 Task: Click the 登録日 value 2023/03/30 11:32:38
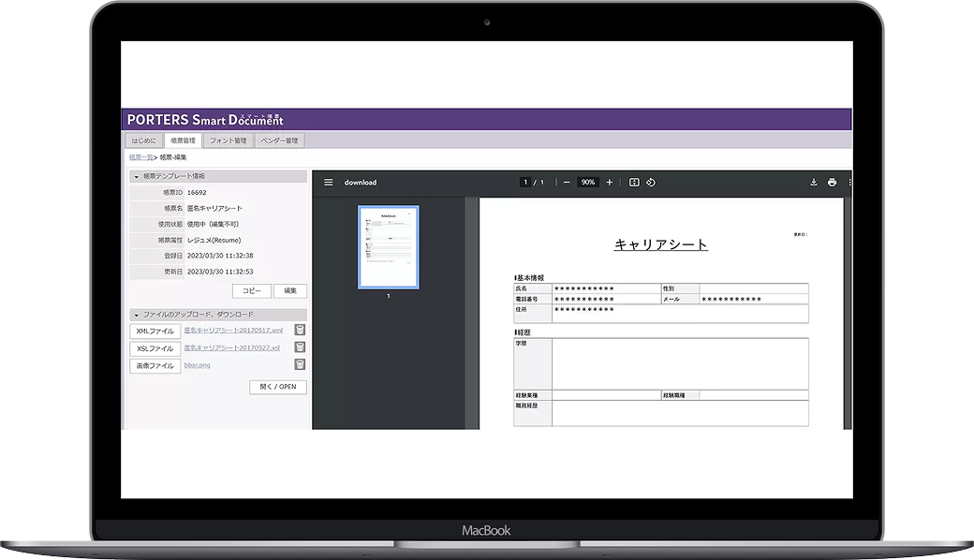click(220, 256)
